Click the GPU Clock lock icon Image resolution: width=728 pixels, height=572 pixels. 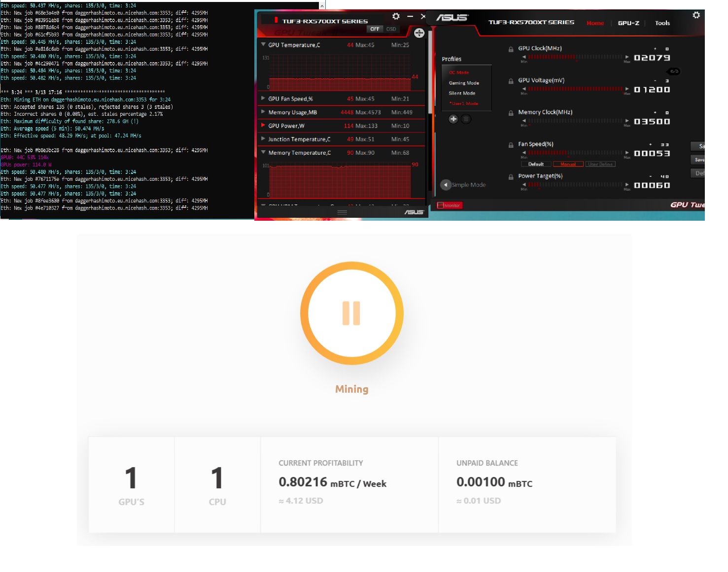[511, 49]
